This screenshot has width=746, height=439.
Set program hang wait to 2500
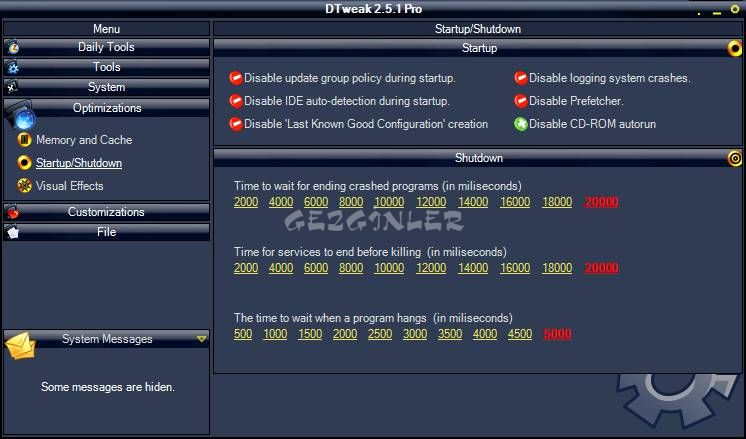(380, 334)
